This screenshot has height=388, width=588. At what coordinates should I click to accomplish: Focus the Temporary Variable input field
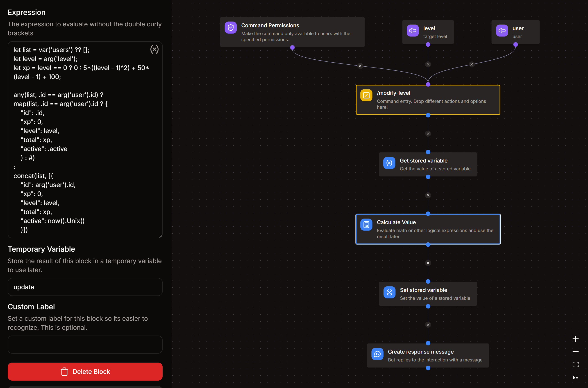[x=85, y=287]
